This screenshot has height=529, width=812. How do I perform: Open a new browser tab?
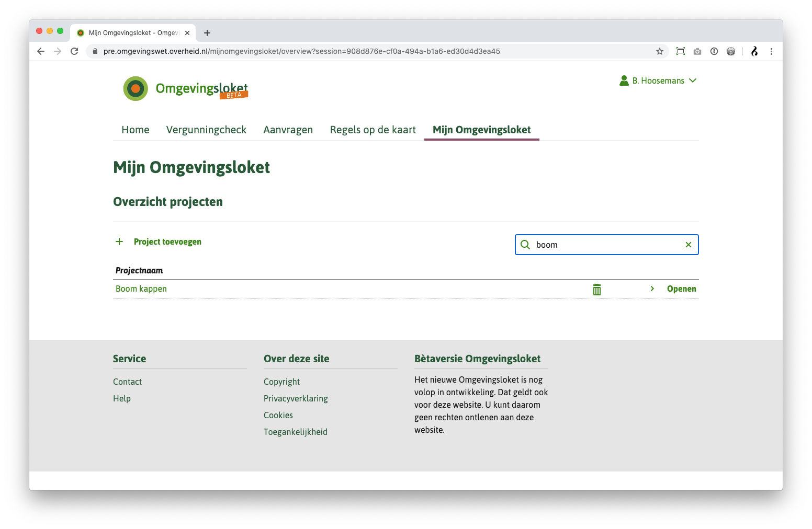pos(207,33)
